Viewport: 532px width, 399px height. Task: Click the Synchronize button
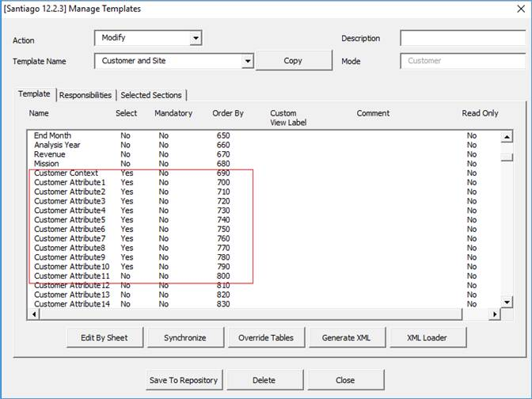[184, 337]
